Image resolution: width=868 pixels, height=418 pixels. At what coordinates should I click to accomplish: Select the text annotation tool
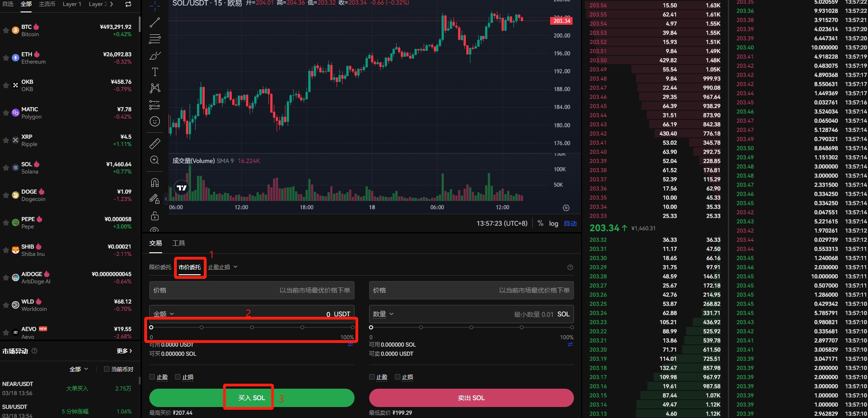point(155,72)
